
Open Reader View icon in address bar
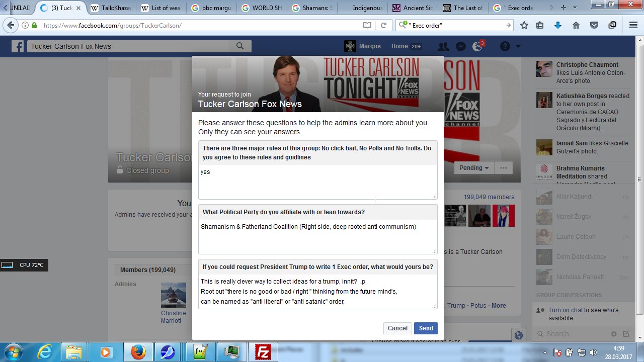[367, 25]
